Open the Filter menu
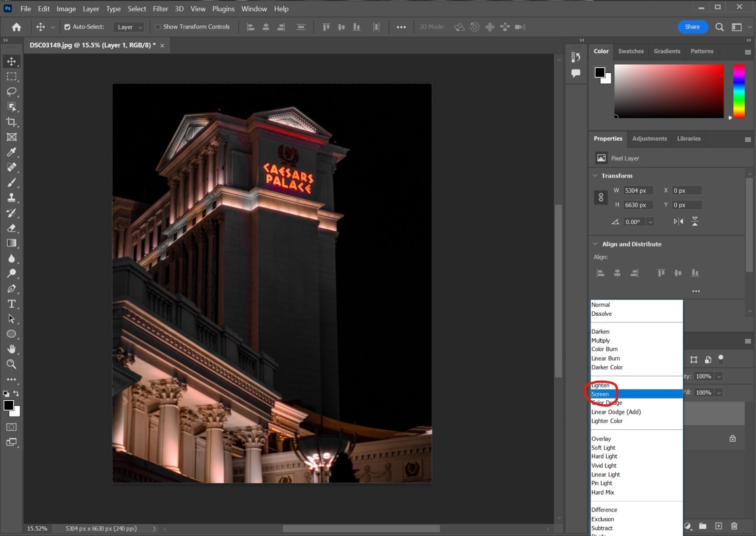 pyautogui.click(x=160, y=9)
